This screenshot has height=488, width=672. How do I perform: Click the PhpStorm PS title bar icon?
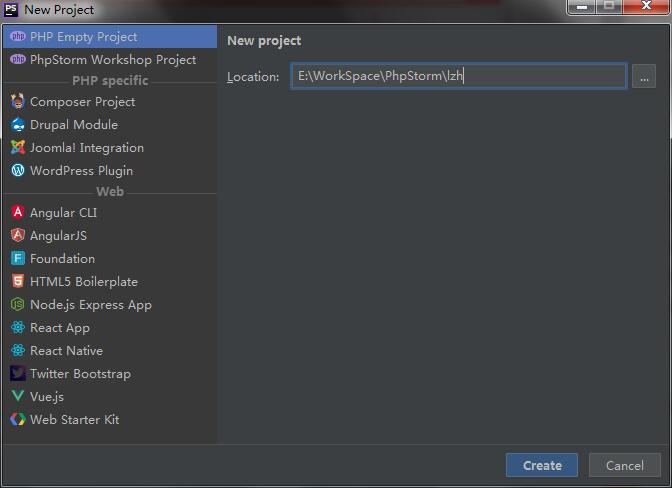tap(11, 9)
